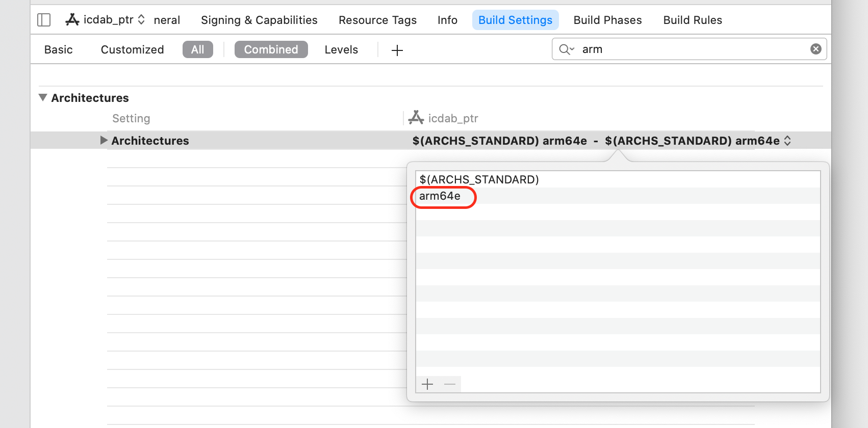This screenshot has width=868, height=428.
Task: Click the icdab_ptr app icon in tab bar
Action: pos(72,20)
